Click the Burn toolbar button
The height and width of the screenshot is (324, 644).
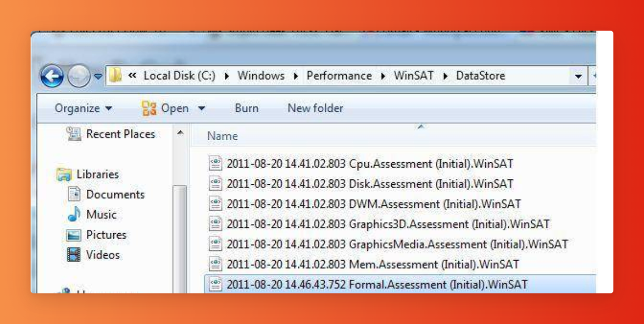[246, 109]
